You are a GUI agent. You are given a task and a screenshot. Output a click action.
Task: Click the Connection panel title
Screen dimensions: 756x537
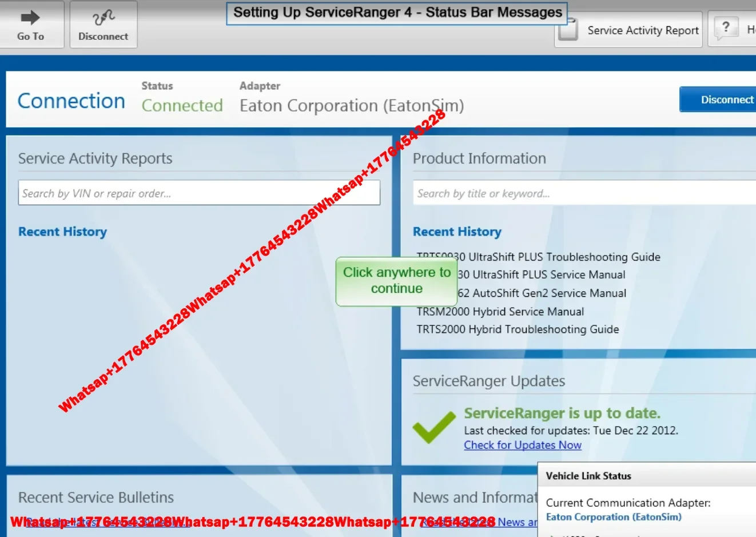point(71,101)
